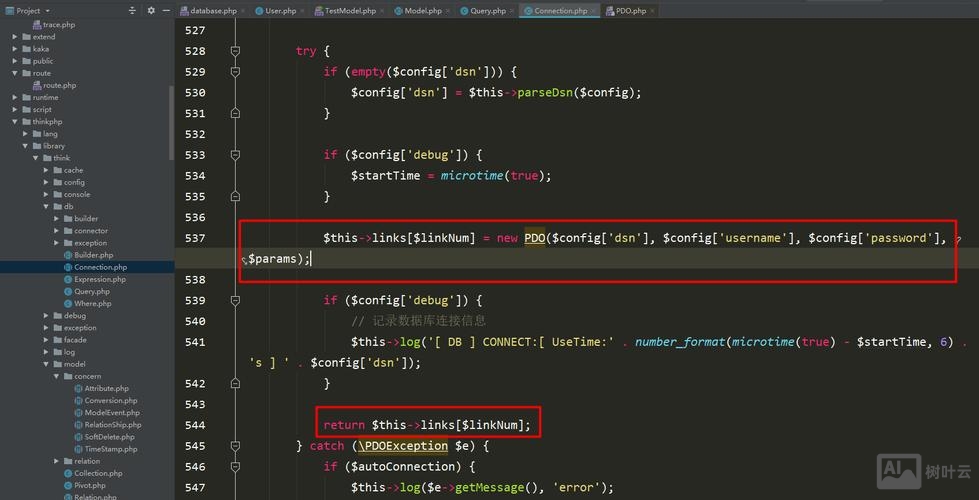The image size is (979, 500).
Task: Expand the runtime folder
Action: point(15,97)
